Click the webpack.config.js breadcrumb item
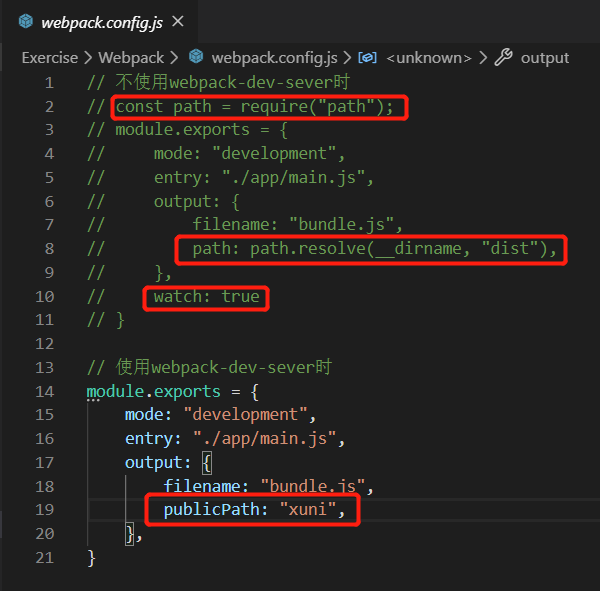This screenshot has width=600, height=591. point(274,58)
